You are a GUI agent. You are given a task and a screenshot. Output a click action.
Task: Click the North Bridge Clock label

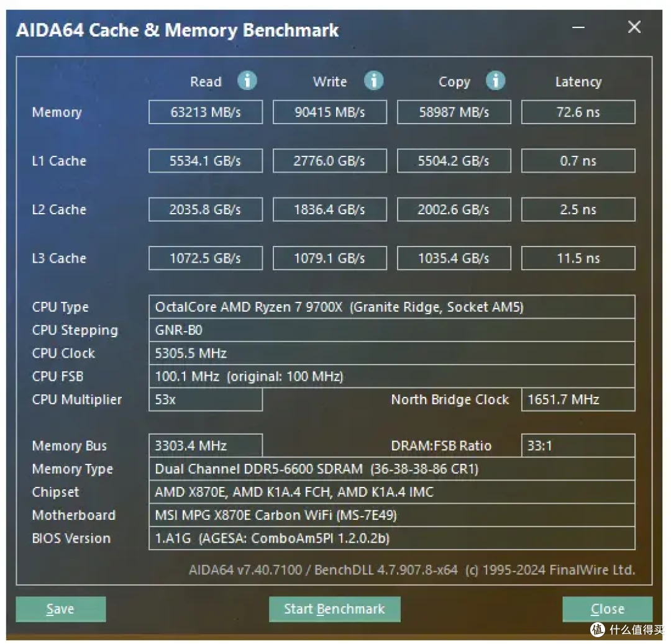pyautogui.click(x=450, y=399)
